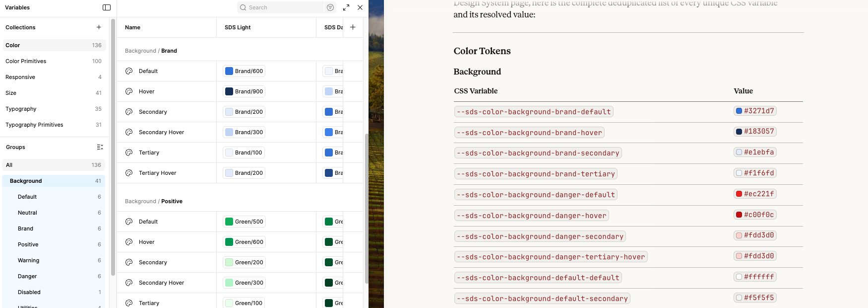Select the Danger subgroup
Screen dimensions: 868x308
[54, 276]
